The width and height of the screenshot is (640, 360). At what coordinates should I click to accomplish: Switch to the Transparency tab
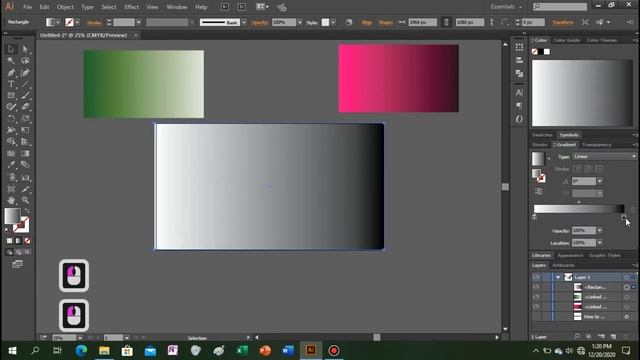click(x=596, y=145)
